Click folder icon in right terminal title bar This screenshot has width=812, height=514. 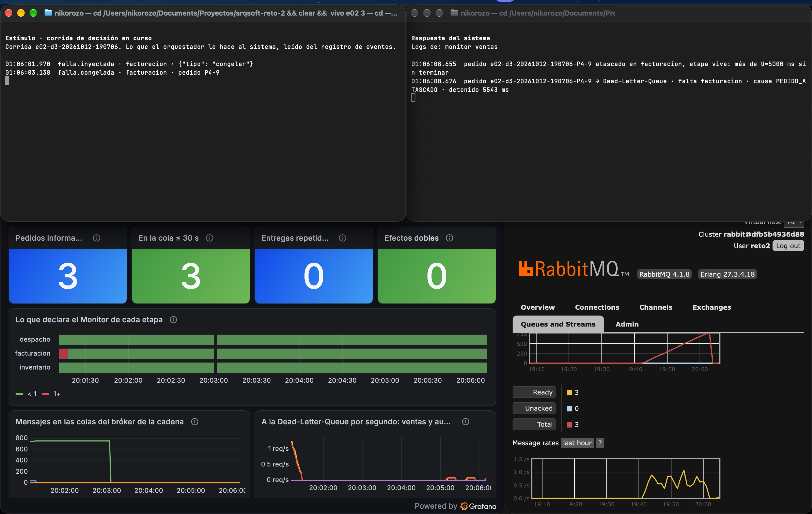click(x=454, y=13)
